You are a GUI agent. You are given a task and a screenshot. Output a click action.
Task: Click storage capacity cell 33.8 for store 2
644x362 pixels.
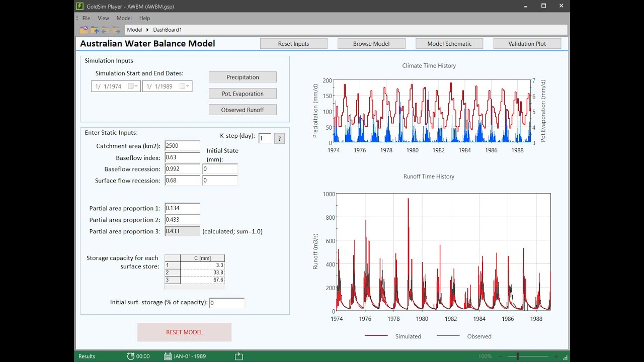pyautogui.click(x=202, y=273)
